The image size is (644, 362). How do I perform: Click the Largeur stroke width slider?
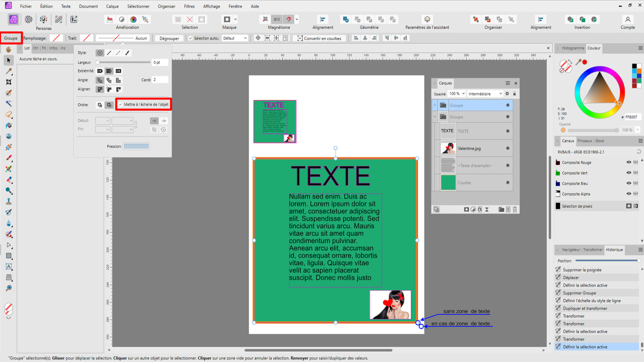123,62
